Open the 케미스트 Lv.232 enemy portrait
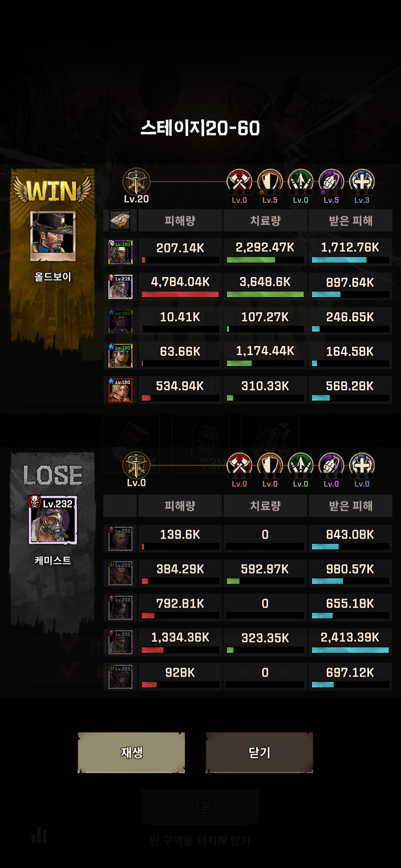Viewport: 401px width, 868px height. [x=53, y=520]
